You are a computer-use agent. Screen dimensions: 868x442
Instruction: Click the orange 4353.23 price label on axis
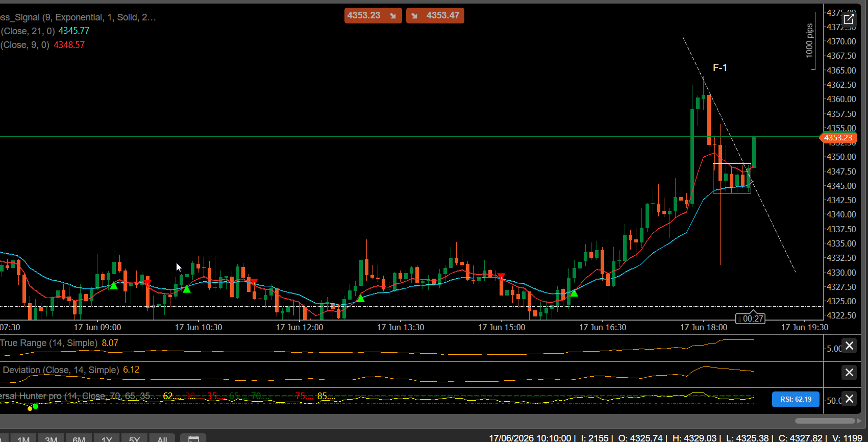pos(838,137)
